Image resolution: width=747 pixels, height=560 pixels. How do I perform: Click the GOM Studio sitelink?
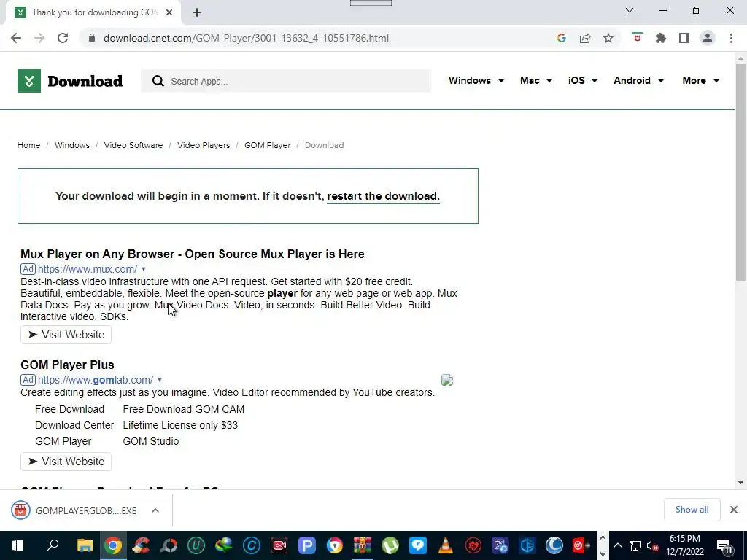pos(150,441)
